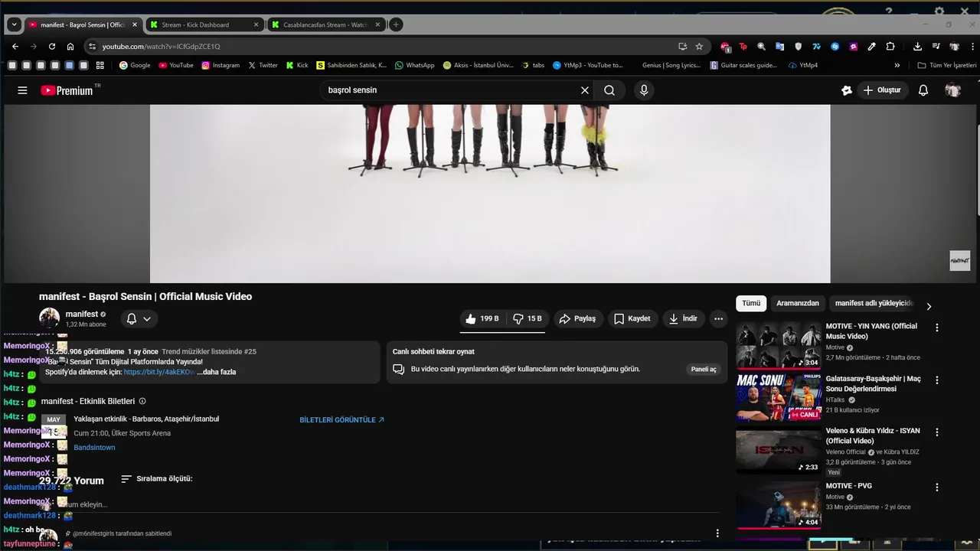The image size is (980, 551).
Task: View tickets via BİLETLERİ GÖRÜNTÜLE
Action: (x=342, y=420)
